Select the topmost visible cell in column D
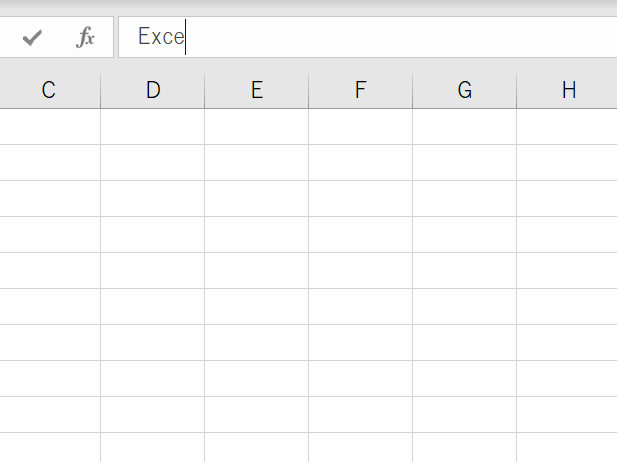Image resolution: width=617 pixels, height=462 pixels. 153,127
